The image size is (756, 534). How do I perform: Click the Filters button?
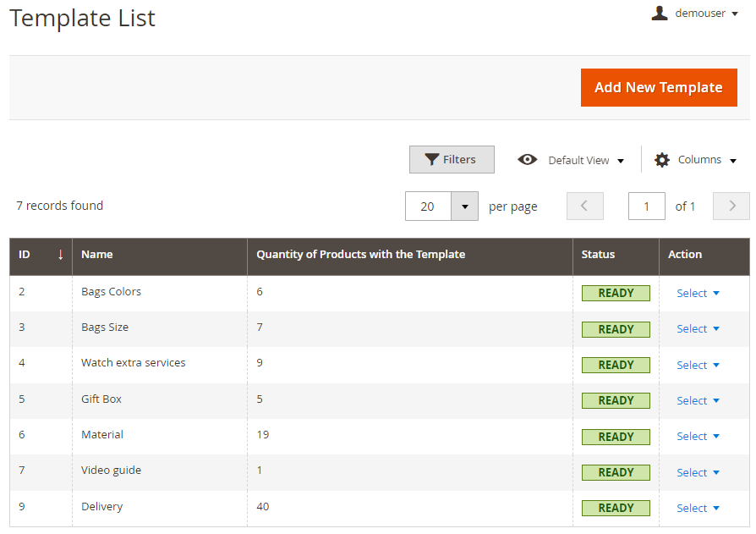click(x=452, y=159)
